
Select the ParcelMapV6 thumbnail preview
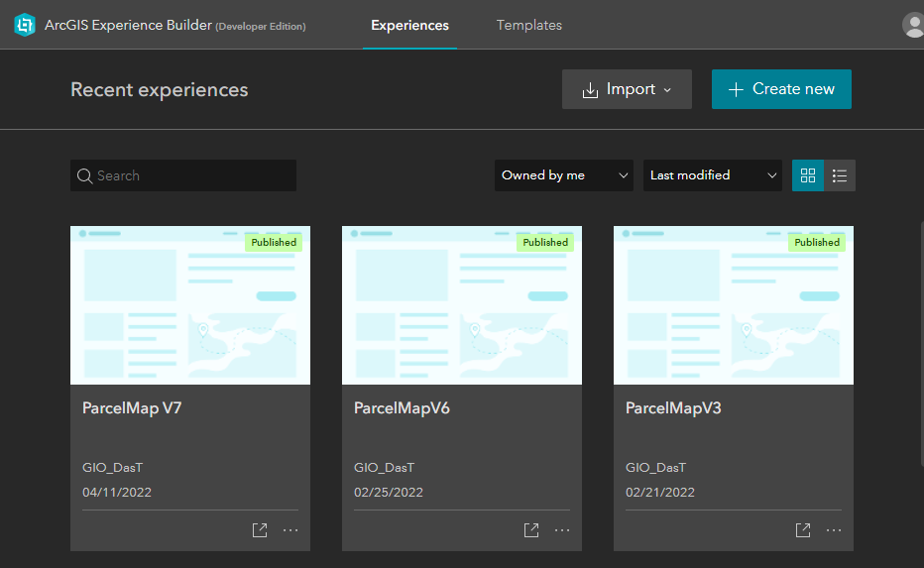click(462, 305)
